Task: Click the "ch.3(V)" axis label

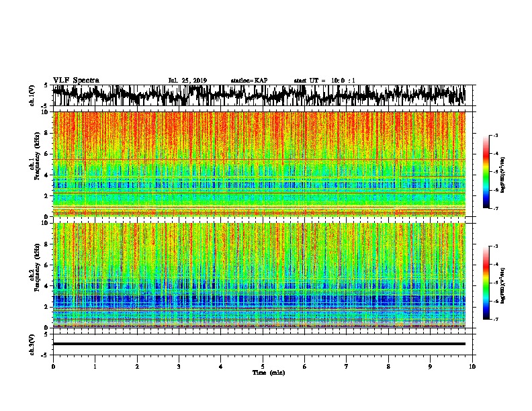Action: click(x=32, y=345)
